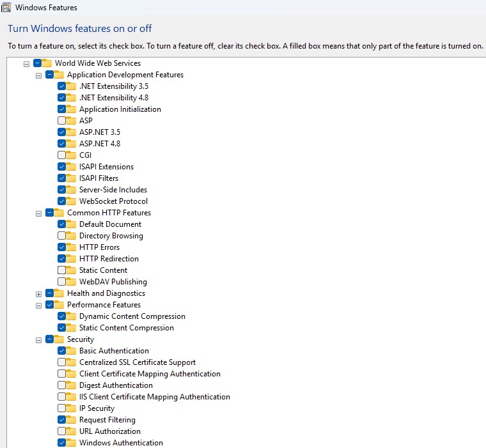Uncheck ASP.NET 3.5 feature
This screenshot has width=486, height=448.
61,132
